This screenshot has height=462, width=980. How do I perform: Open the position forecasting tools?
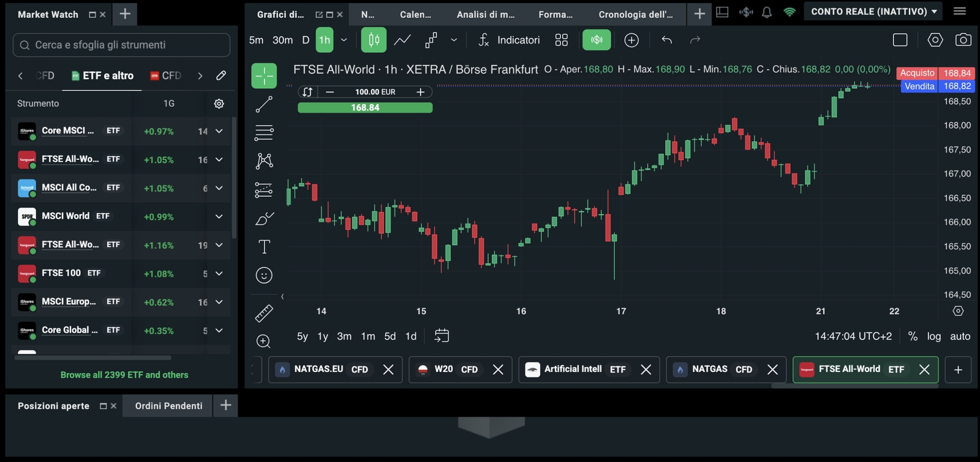point(264,190)
